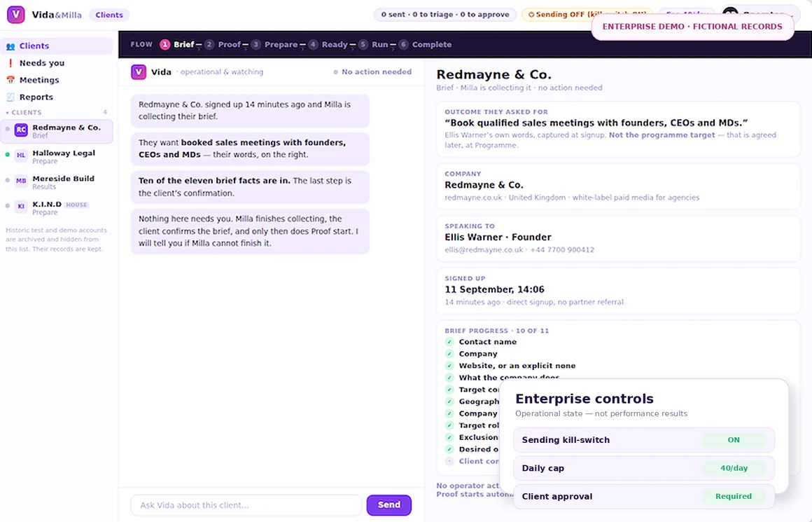Click the red exclamation icon beside Needs you

[x=10, y=63]
